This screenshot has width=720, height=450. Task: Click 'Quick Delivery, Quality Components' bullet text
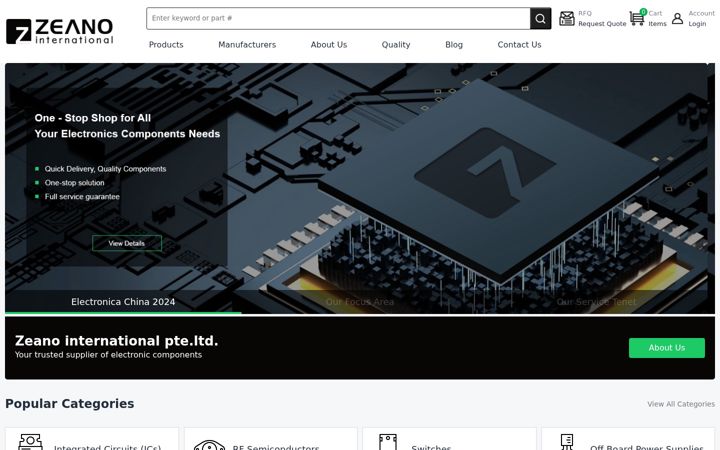coord(105,169)
